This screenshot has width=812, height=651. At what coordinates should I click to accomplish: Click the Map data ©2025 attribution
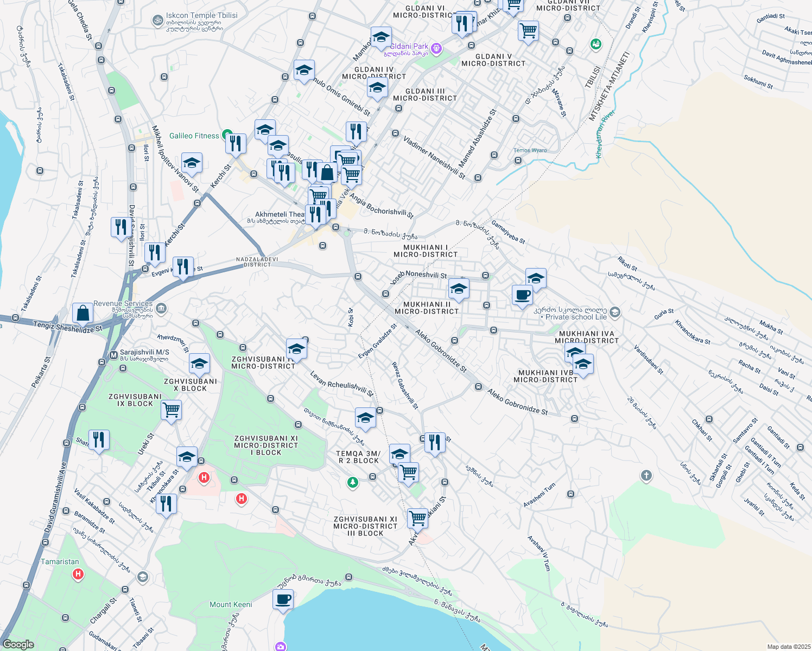(x=788, y=647)
